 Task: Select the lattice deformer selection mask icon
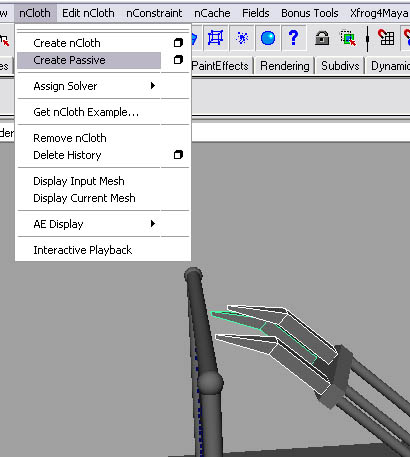(215, 38)
